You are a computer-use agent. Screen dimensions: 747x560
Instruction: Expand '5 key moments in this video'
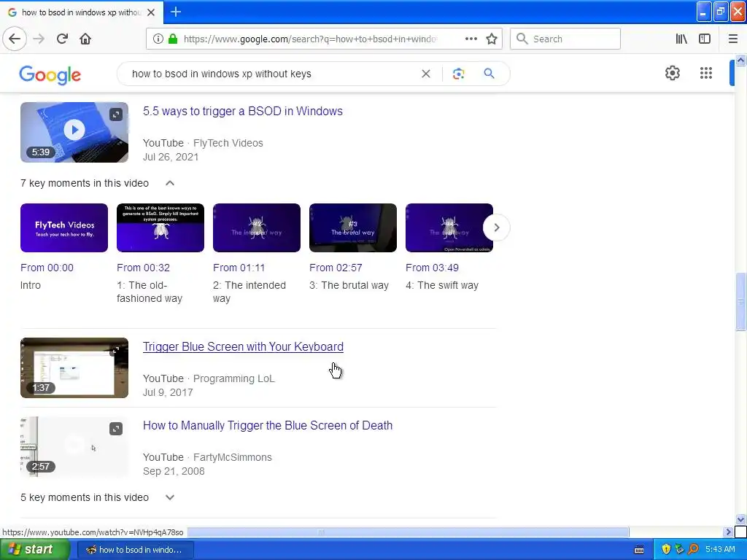(x=169, y=497)
